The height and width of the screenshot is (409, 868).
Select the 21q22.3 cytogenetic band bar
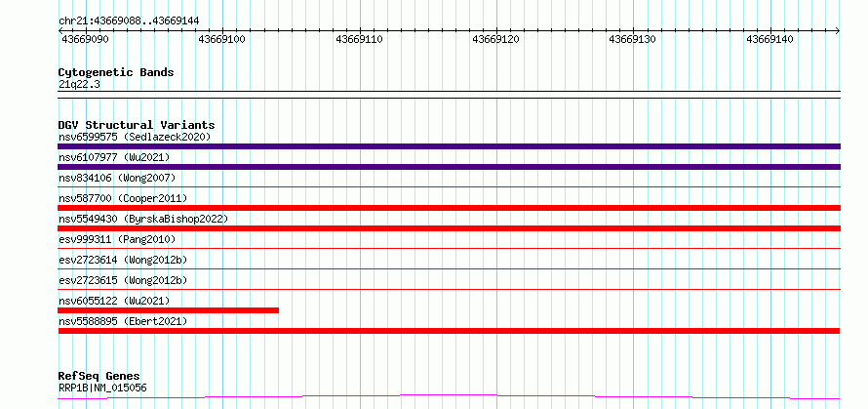point(449,95)
